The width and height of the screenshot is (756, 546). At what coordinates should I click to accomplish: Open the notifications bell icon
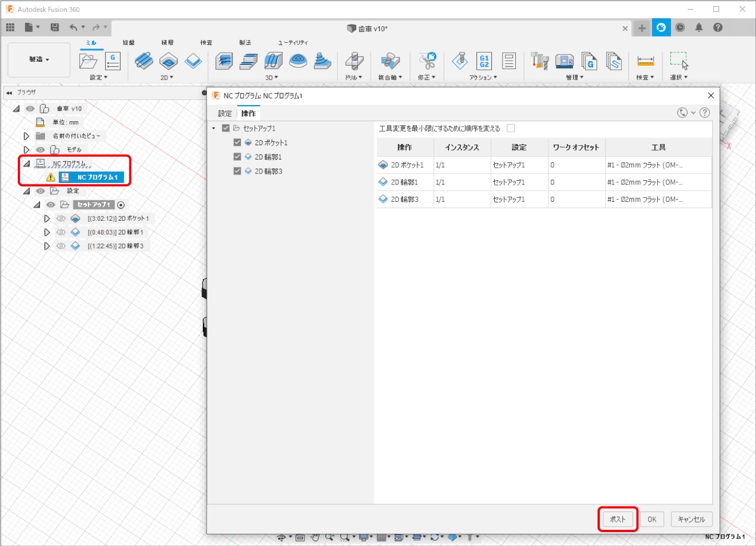(x=699, y=27)
